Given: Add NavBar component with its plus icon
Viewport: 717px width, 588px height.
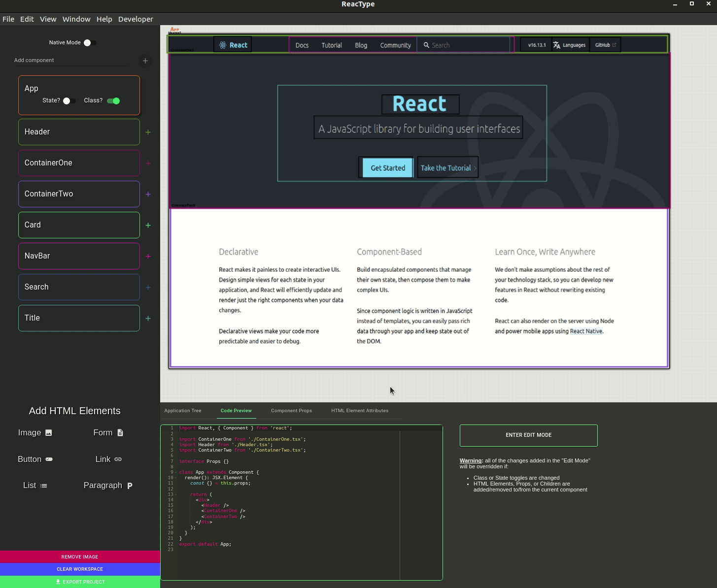Looking at the screenshot, I should (148, 256).
